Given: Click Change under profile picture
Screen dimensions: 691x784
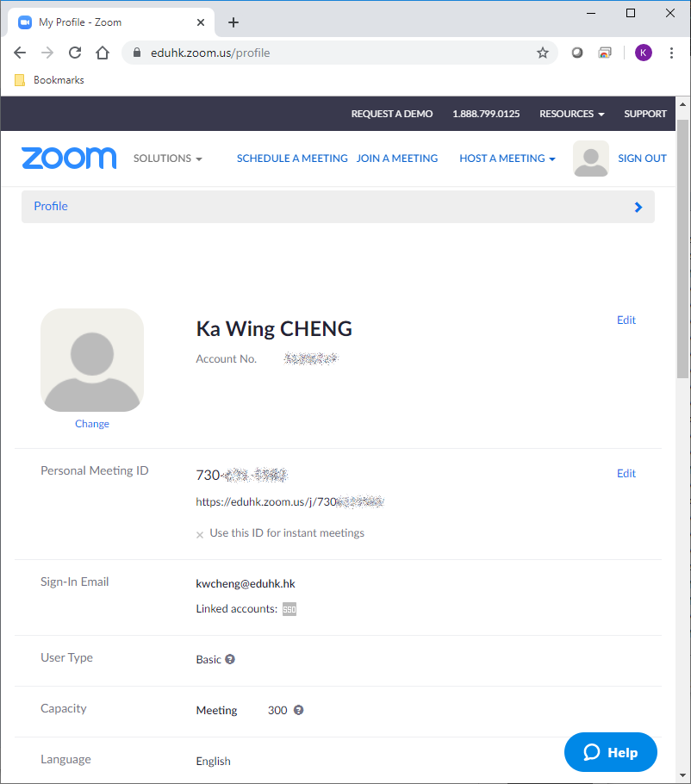Looking at the screenshot, I should 92,424.
